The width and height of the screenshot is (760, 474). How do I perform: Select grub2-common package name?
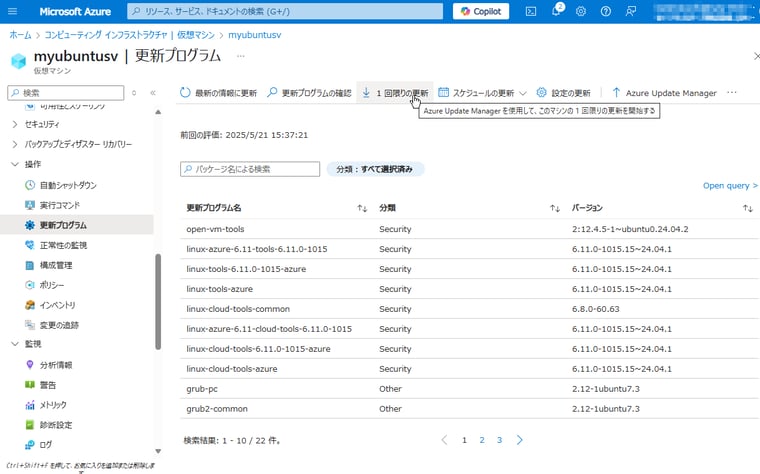pos(217,409)
